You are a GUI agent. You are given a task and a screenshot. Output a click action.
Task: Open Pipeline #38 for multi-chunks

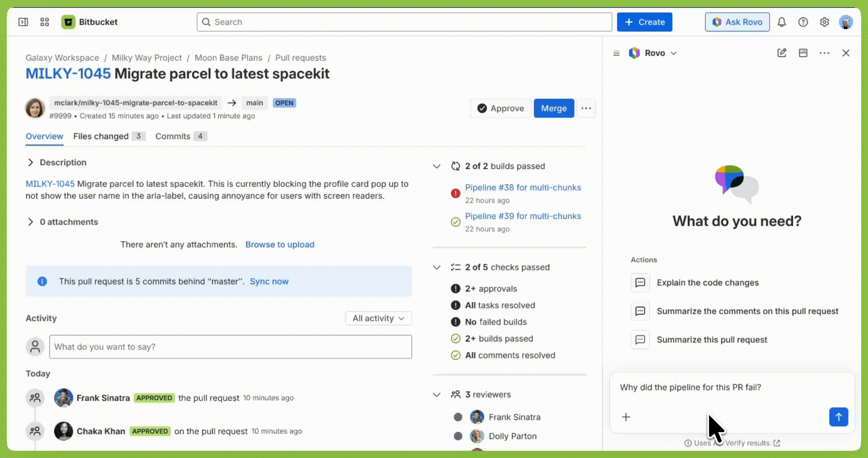pyautogui.click(x=523, y=187)
